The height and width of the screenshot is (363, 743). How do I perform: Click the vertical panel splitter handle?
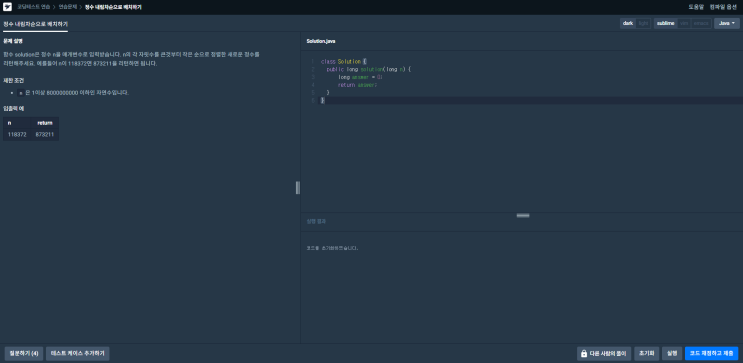coord(298,188)
